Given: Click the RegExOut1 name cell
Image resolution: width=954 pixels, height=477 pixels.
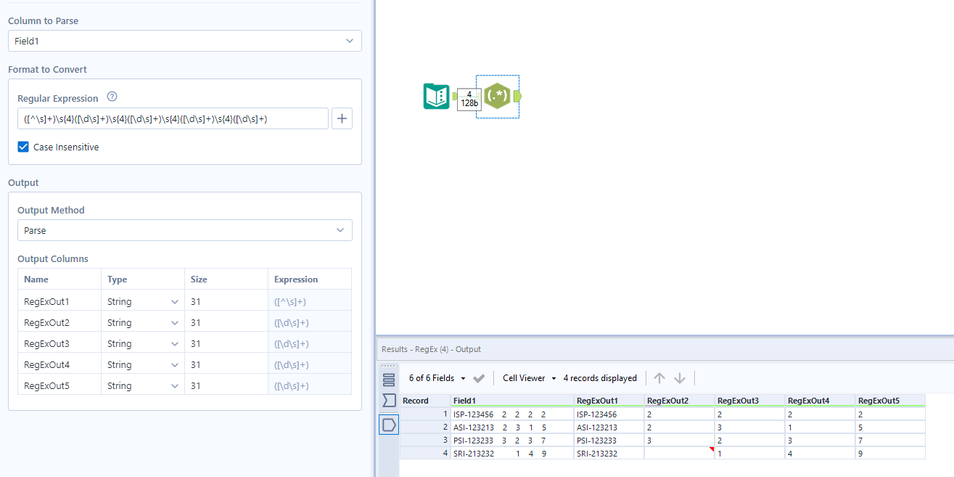Looking at the screenshot, I should point(60,302).
